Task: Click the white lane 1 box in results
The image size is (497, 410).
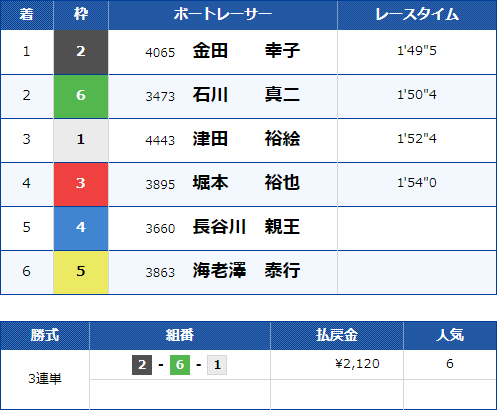Action: tap(81, 140)
